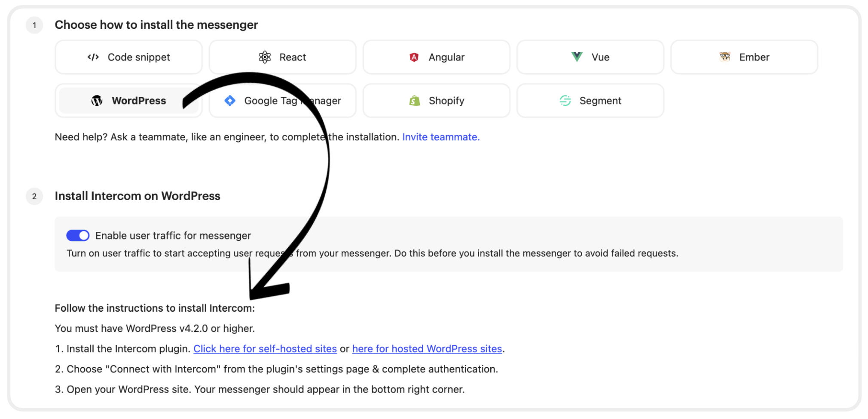Select the Shopify label
This screenshot has width=868, height=419.
[446, 101]
